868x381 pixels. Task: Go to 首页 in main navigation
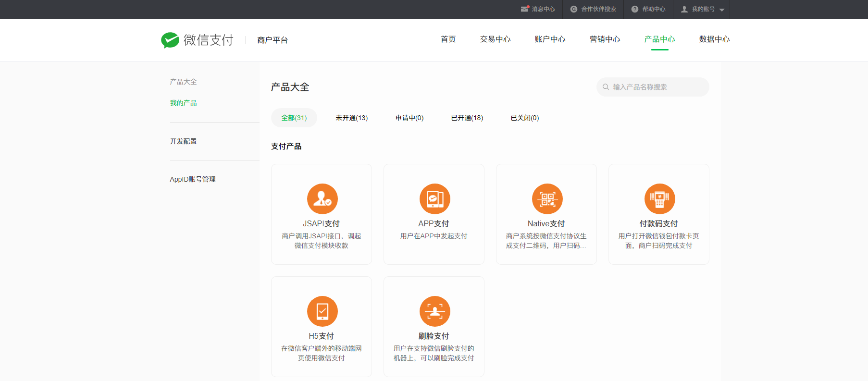click(x=448, y=39)
